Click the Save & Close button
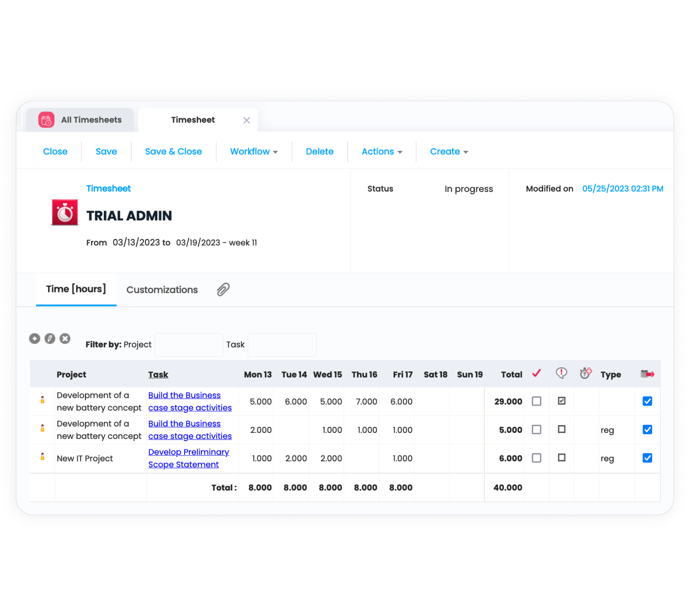Screen dimensions: 690x616 [x=173, y=152]
